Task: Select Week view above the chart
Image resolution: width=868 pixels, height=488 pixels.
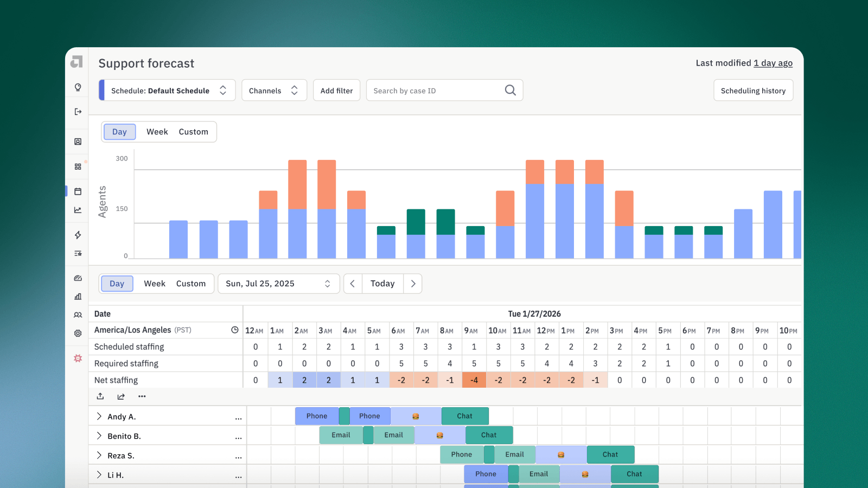Action: (157, 132)
